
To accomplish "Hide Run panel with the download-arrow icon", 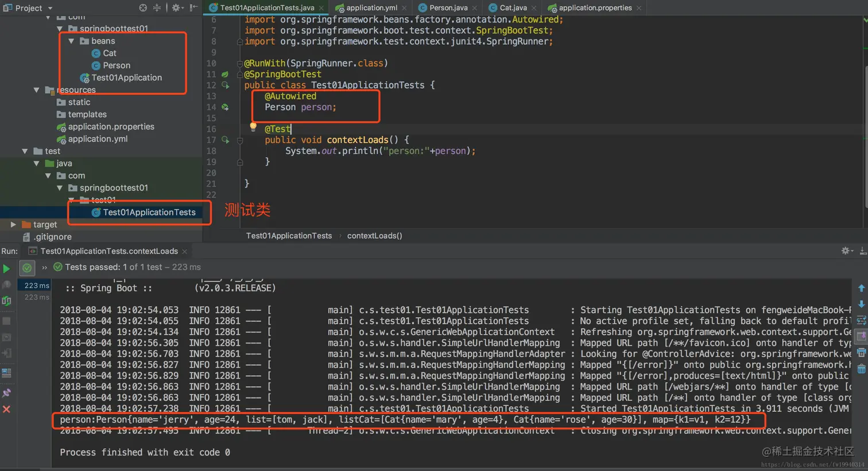I will pyautogui.click(x=863, y=251).
